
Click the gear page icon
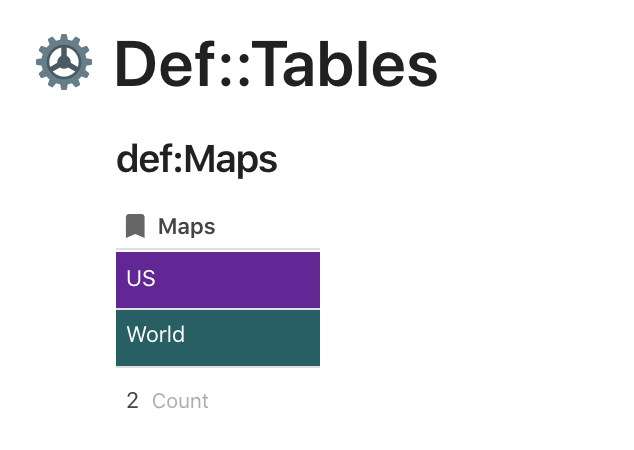pos(64,63)
